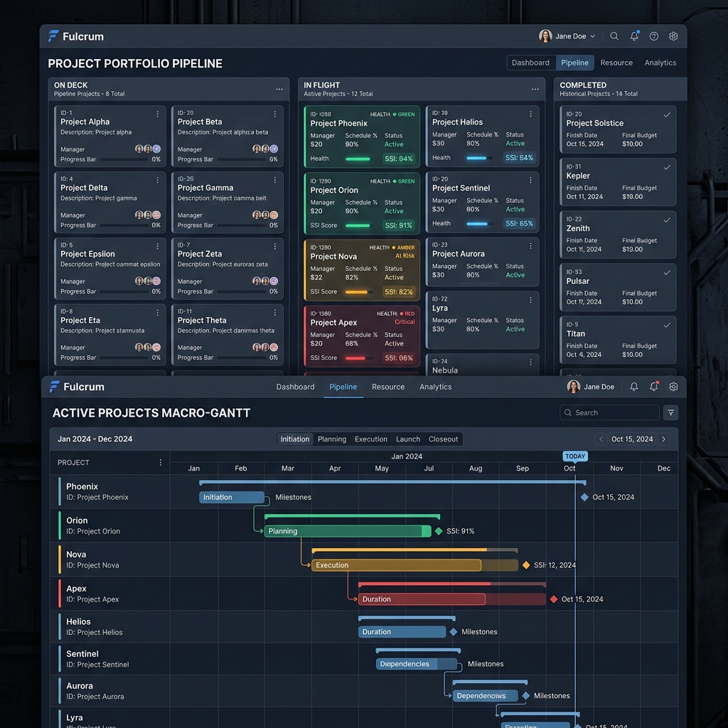Open settings gear in top header
The width and height of the screenshot is (728, 728).
pyautogui.click(x=673, y=36)
